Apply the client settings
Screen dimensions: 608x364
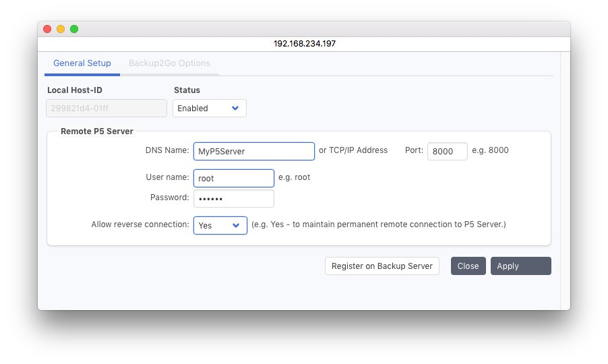point(520,266)
